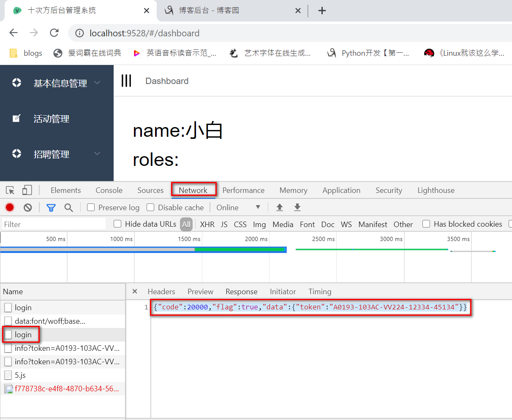This screenshot has height=420, width=512.
Task: Click the export HAR download arrow icon
Action: (297, 207)
